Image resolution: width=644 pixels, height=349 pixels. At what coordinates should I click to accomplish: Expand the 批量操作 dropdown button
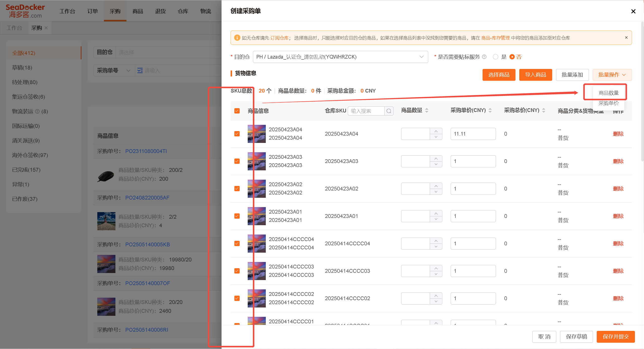tap(612, 75)
